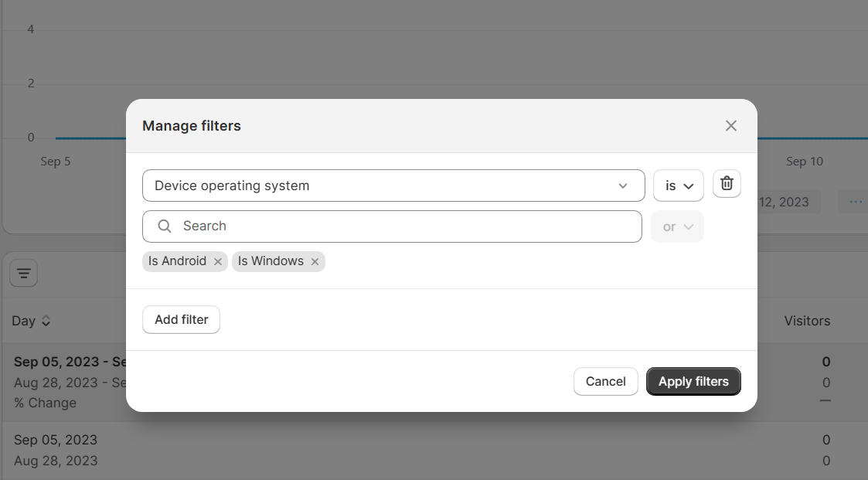Screen dimensions: 868x480
Task: Click the Add filter button
Action: [181, 319]
